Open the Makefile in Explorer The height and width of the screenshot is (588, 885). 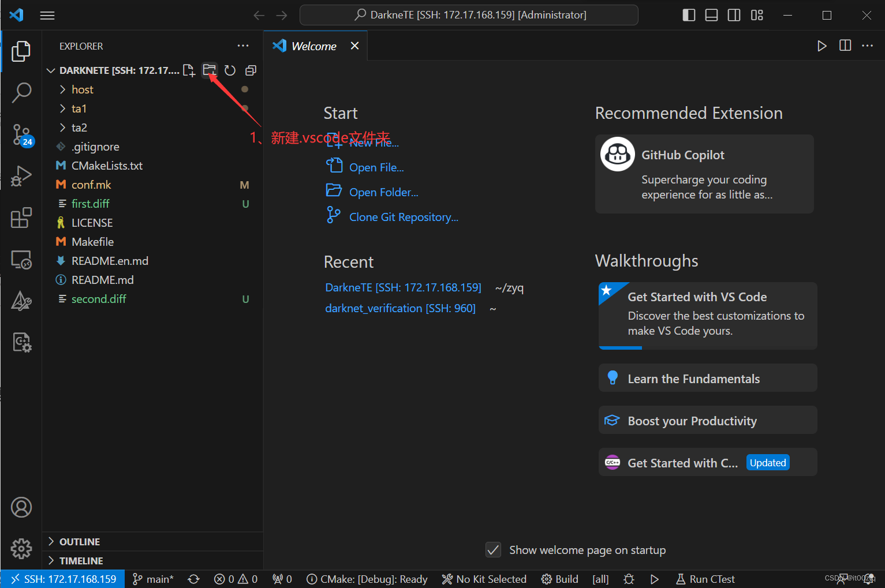coord(152,242)
